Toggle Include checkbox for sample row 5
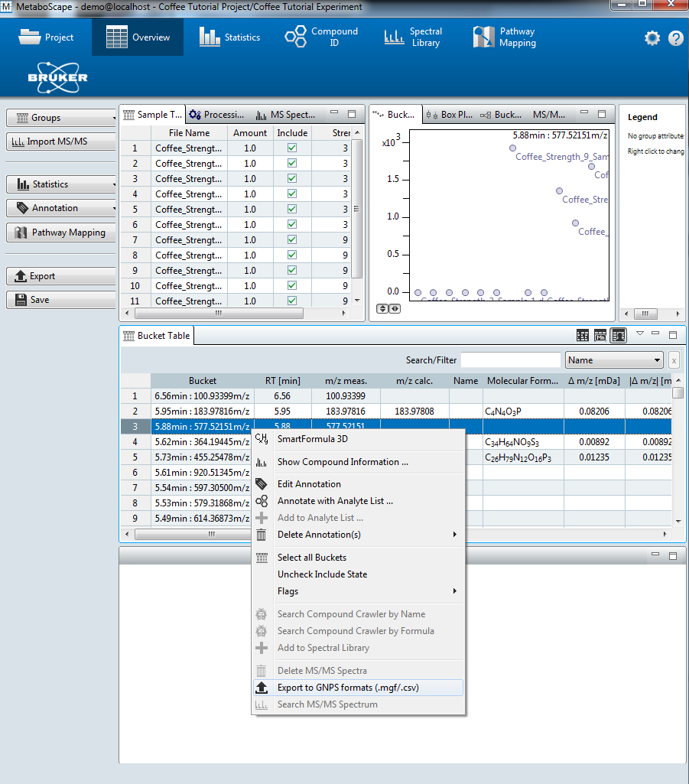This screenshot has width=689, height=784. tap(292, 209)
